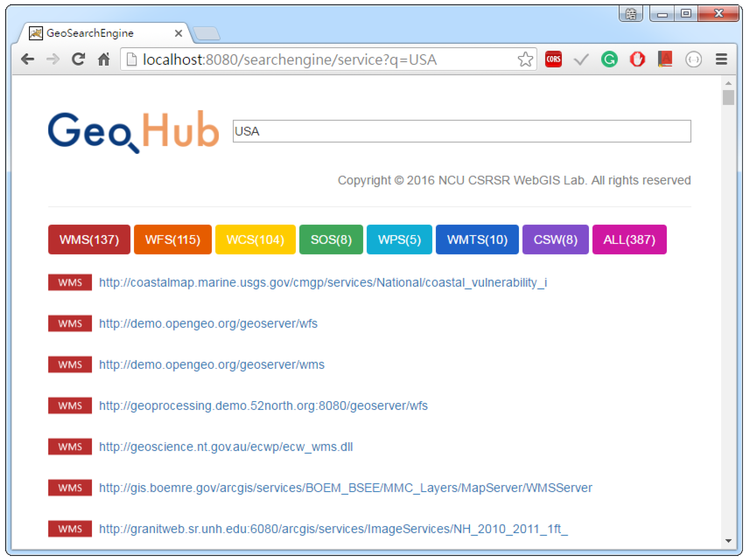Filter results by WMS(137)
749x560 pixels.
click(89, 239)
